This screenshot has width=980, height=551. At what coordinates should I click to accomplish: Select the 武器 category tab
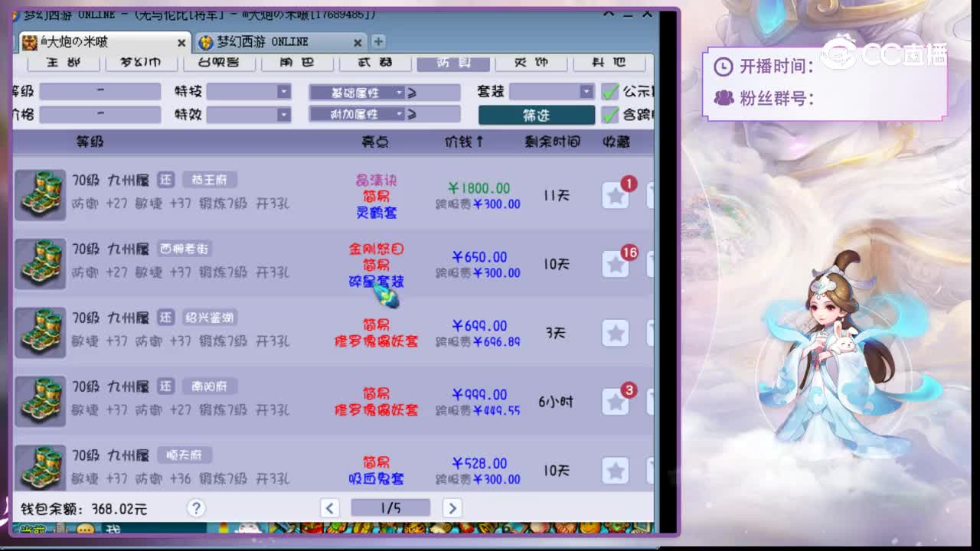pos(376,63)
